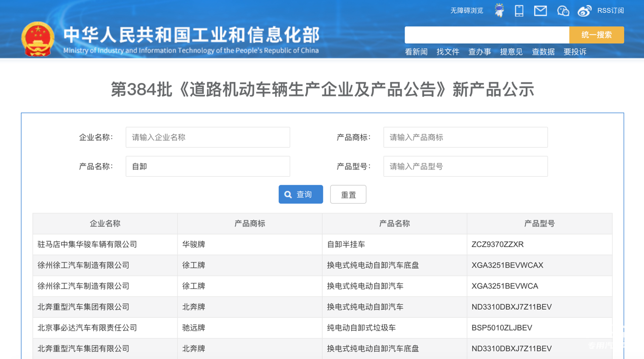Select the 华骏牌 trademark cell
Image resolution: width=644 pixels, height=359 pixels.
(250, 244)
